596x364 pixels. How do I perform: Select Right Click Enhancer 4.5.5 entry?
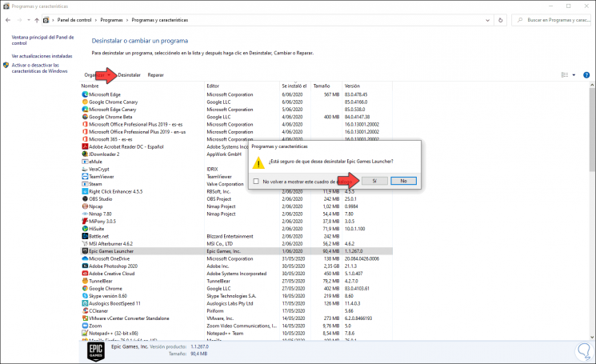115,191
